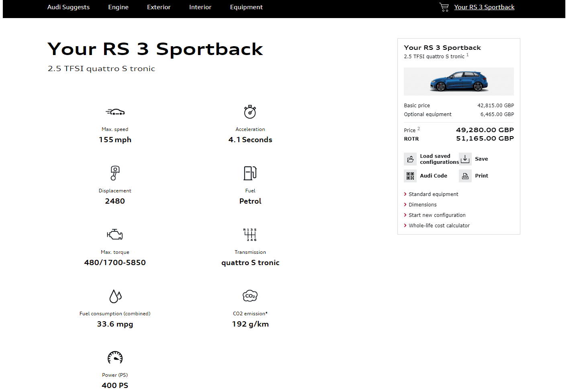This screenshot has height=392, width=579.
Task: Open the Dimensions link
Action: tap(422, 205)
